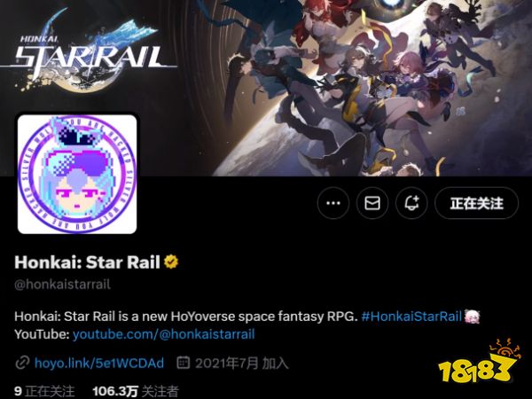The width and height of the screenshot is (532, 399).
Task: Click the gold verified badge
Action: click(171, 262)
